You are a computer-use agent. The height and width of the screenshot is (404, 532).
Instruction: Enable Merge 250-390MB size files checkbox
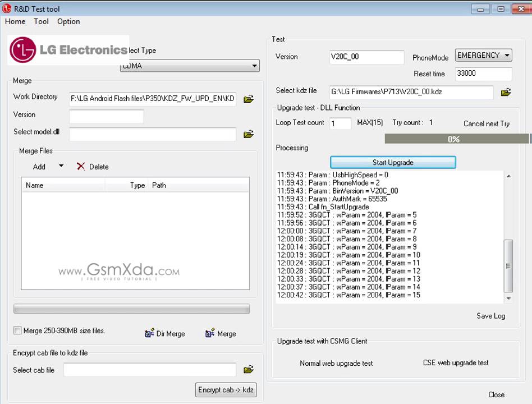coord(17,330)
